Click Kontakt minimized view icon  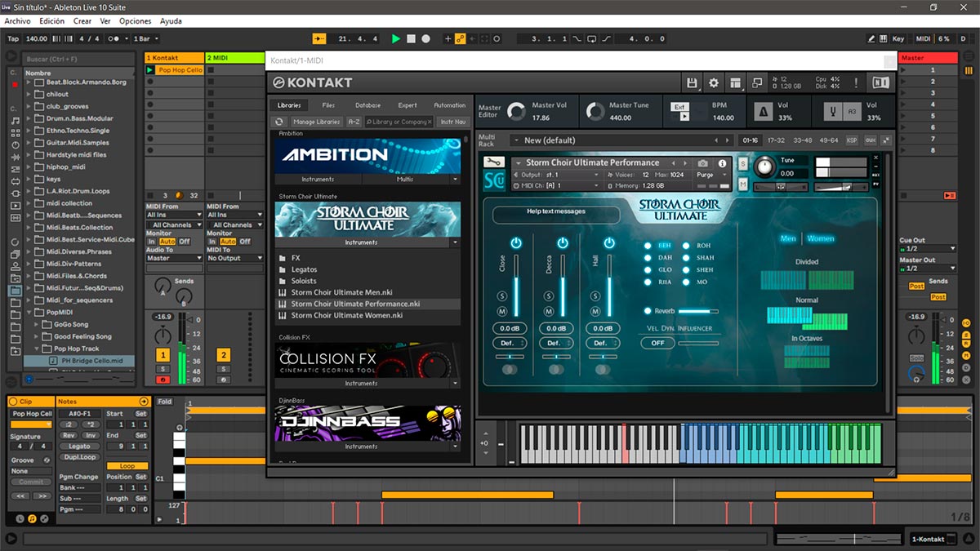click(x=757, y=82)
